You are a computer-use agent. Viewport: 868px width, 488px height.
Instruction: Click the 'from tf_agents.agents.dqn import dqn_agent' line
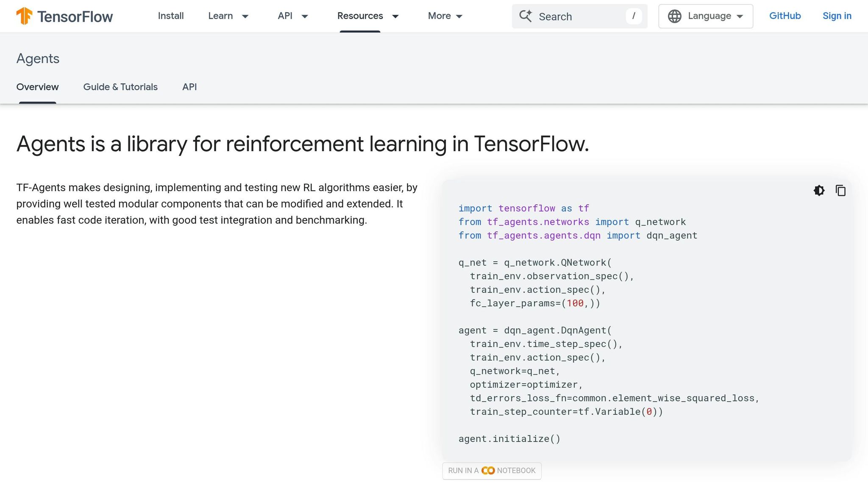pos(578,236)
